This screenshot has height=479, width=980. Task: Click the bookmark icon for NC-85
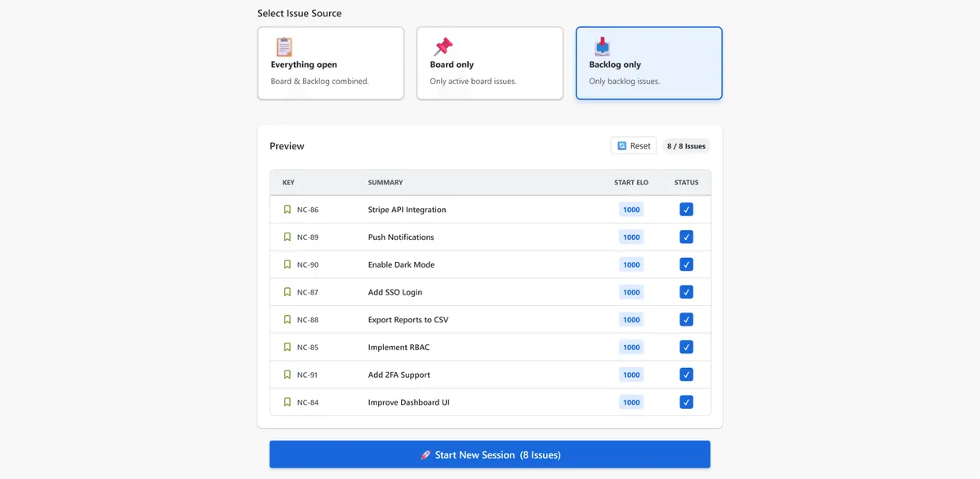click(x=287, y=348)
